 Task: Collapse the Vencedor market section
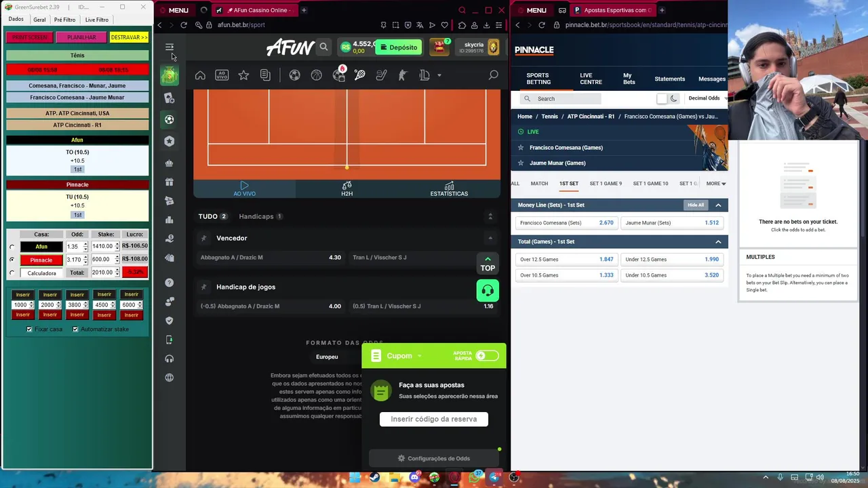coord(490,238)
